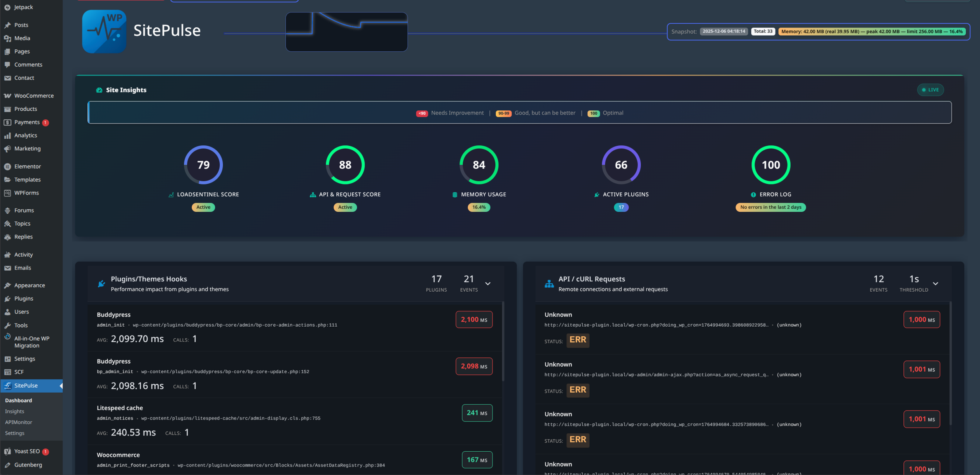Open the Appearance menu

(29, 285)
